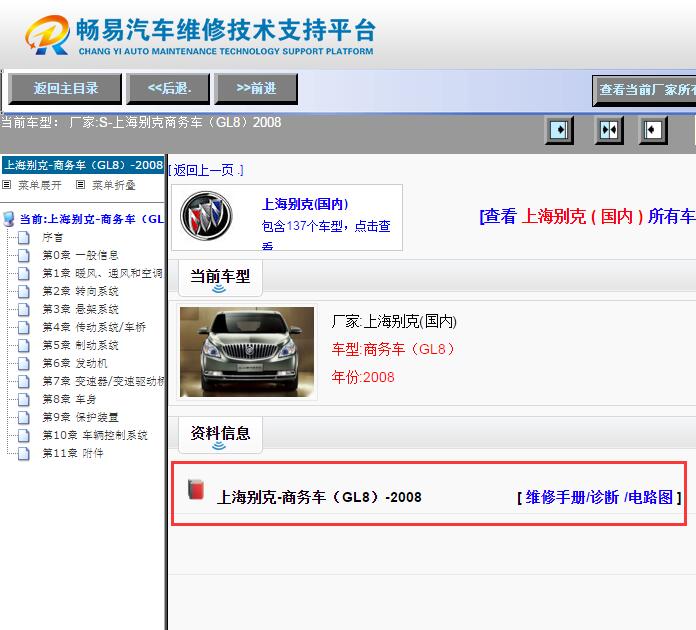Click the 返回主目录 button
This screenshot has height=630, width=696.
(65, 89)
